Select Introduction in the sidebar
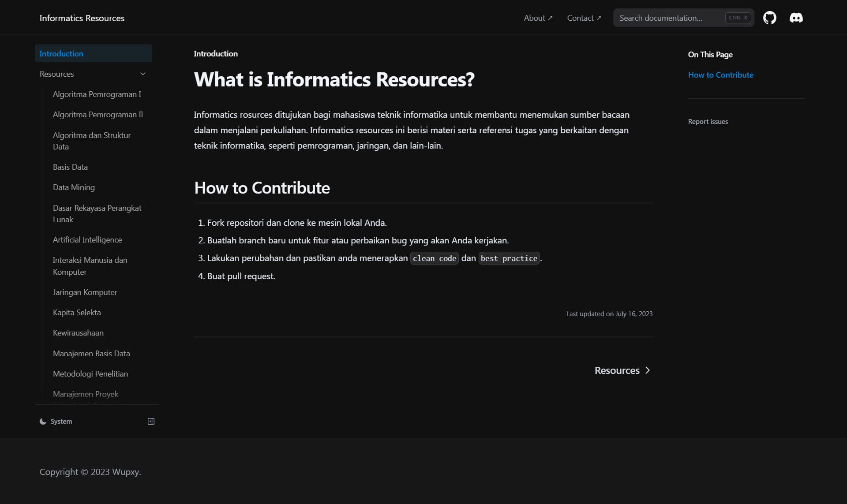The width and height of the screenshot is (847, 504). [x=61, y=54]
